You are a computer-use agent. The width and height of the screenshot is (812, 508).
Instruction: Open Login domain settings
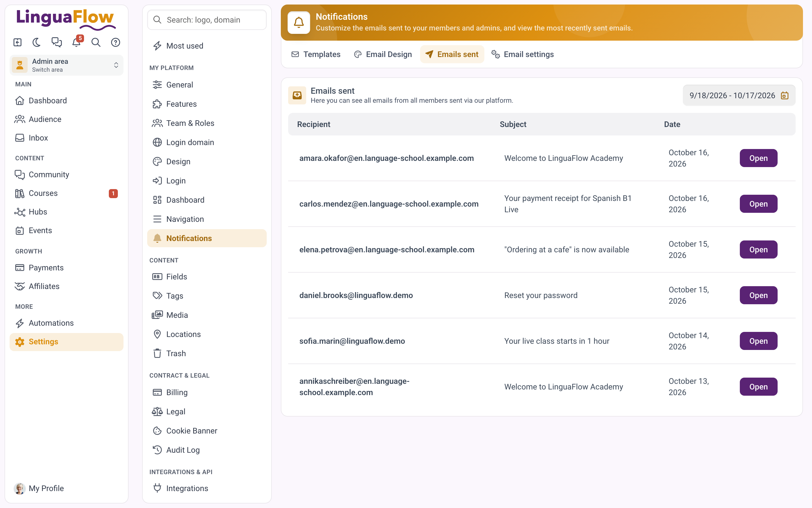[207, 142]
